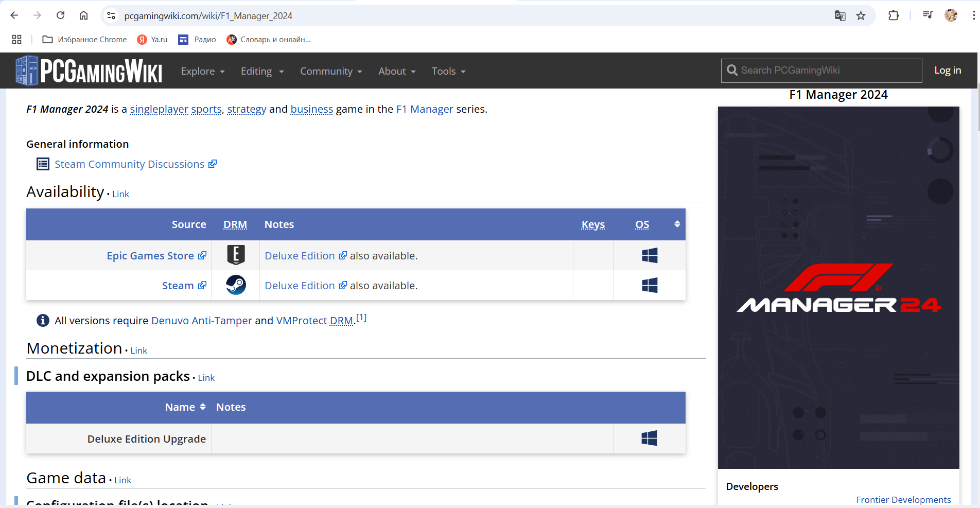Open the browser home page
980x508 pixels.
[83, 15]
